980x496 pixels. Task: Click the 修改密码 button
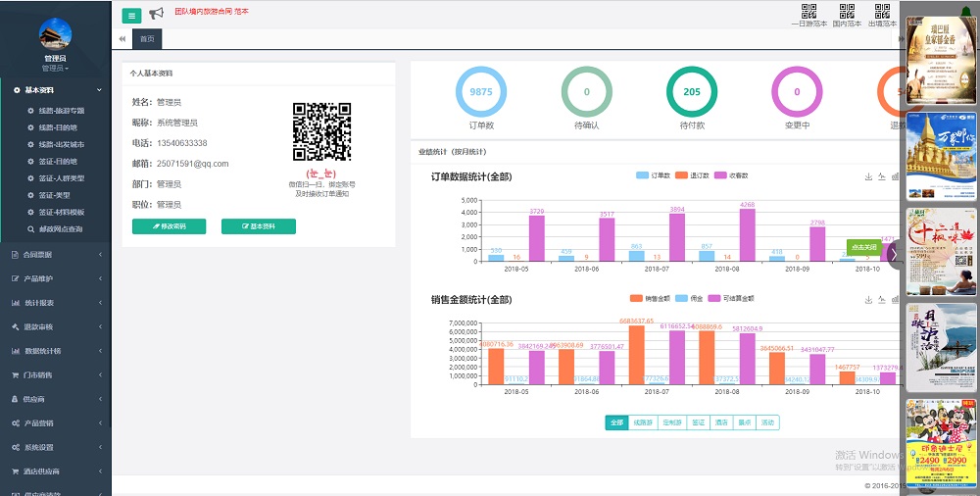point(169,226)
